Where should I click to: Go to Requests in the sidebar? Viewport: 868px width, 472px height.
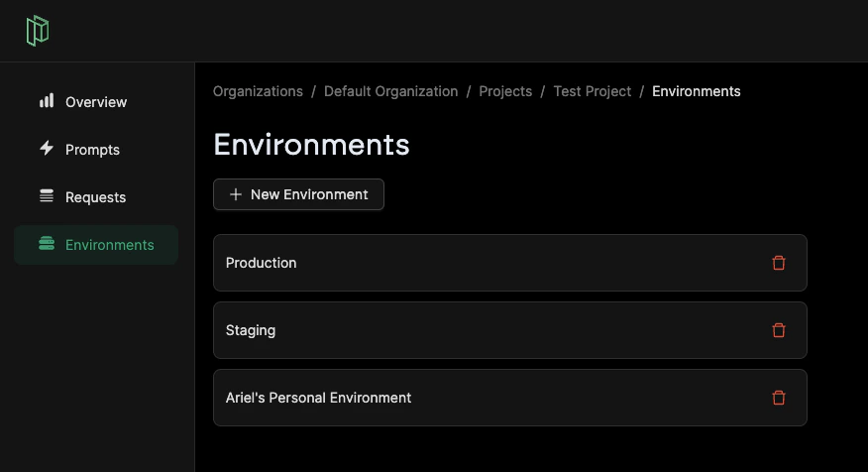click(96, 197)
